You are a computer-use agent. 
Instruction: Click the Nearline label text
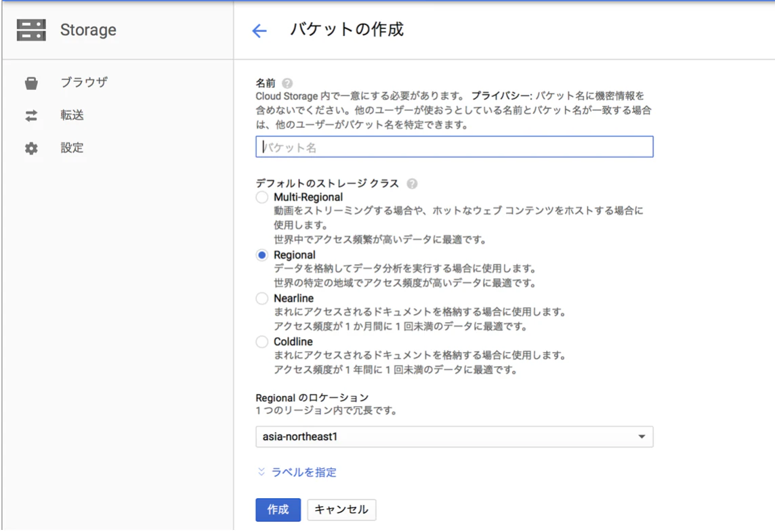click(293, 298)
